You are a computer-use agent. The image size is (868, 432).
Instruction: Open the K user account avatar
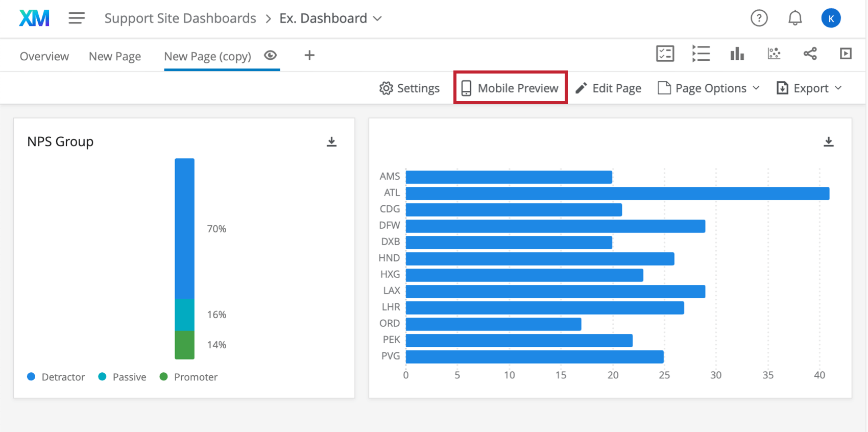coord(831,18)
